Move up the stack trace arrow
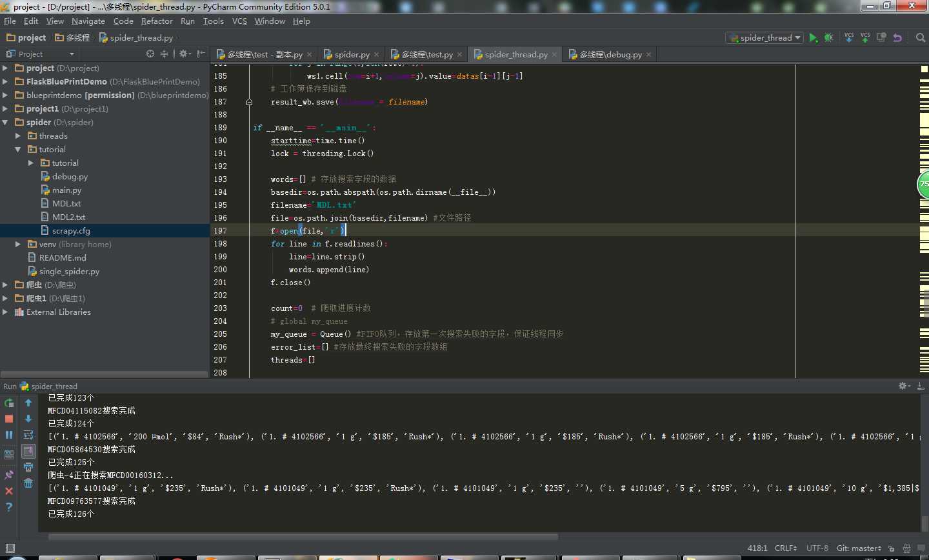Viewport: 929px width, 560px height. 28,403
